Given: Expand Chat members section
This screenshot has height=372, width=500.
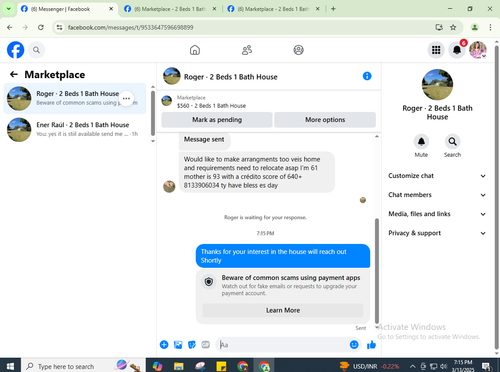Looking at the screenshot, I should click(437, 195).
